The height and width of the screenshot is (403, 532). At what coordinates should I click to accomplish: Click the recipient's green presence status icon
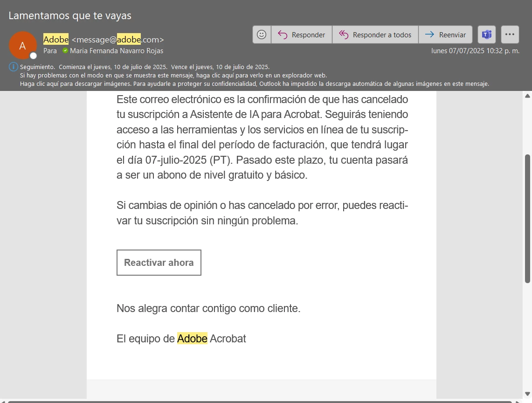coord(65,50)
